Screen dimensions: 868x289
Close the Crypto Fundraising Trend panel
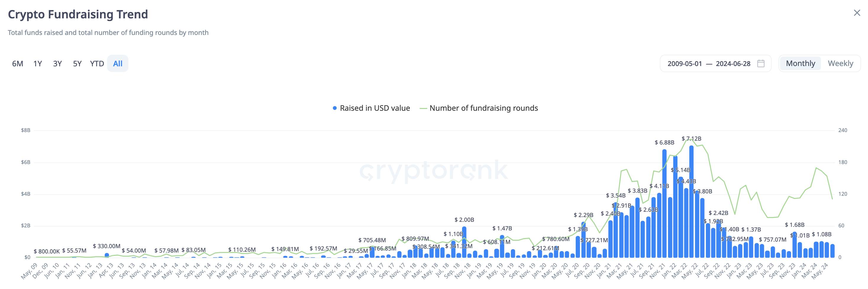click(x=857, y=13)
